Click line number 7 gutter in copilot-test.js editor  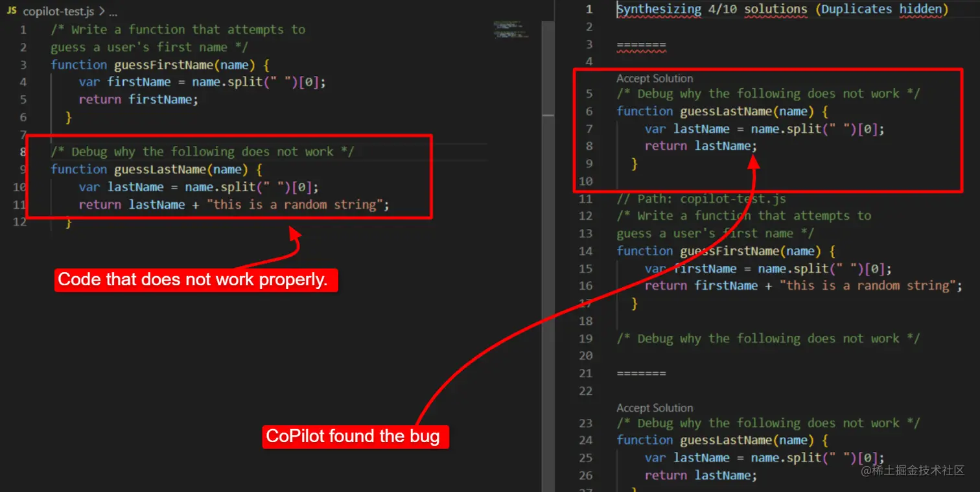(23, 134)
